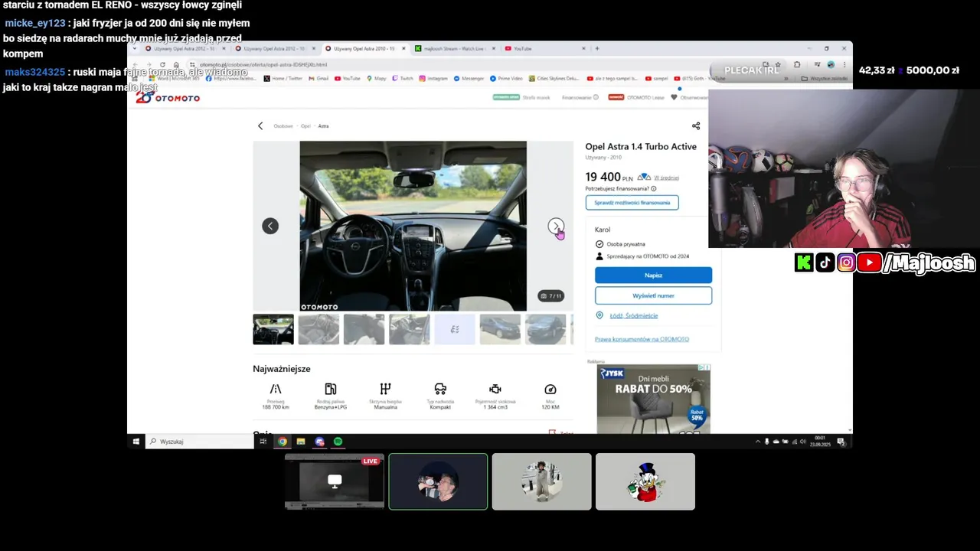Image resolution: width=980 pixels, height=551 pixels.
Task: Click the OTOMOTO logo
Action: tap(168, 98)
